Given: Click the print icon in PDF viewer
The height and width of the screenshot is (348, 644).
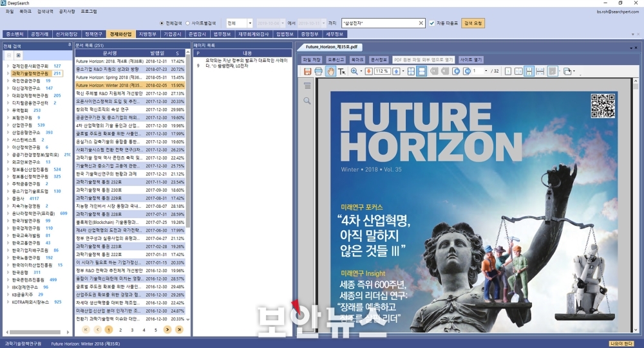Looking at the screenshot, I should tap(319, 71).
